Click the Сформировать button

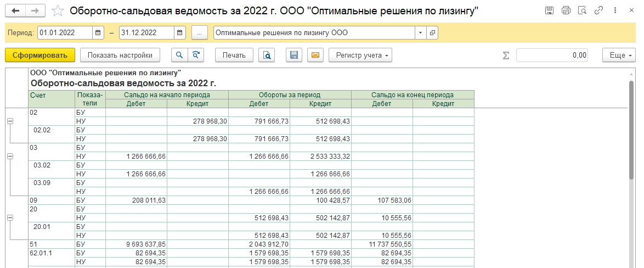click(39, 55)
